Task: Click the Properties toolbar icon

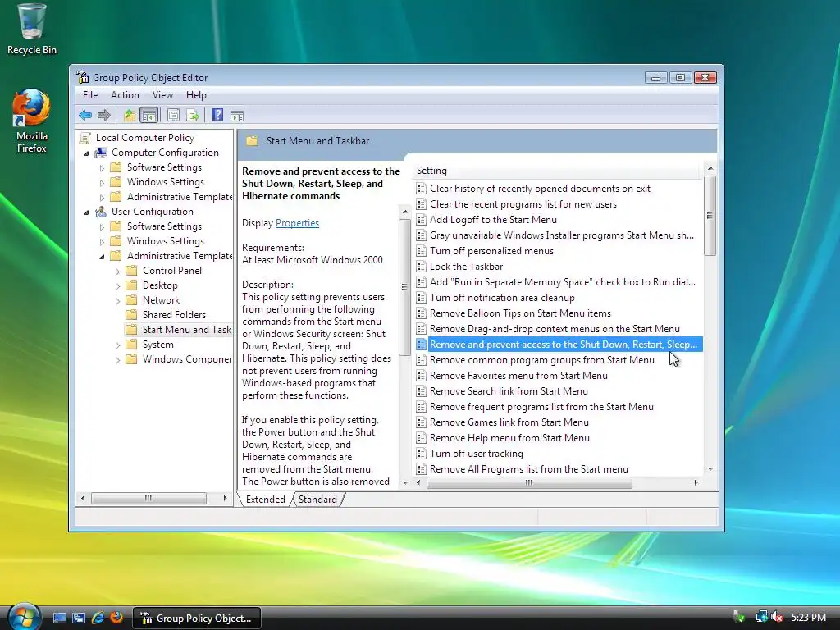Action: [173, 115]
